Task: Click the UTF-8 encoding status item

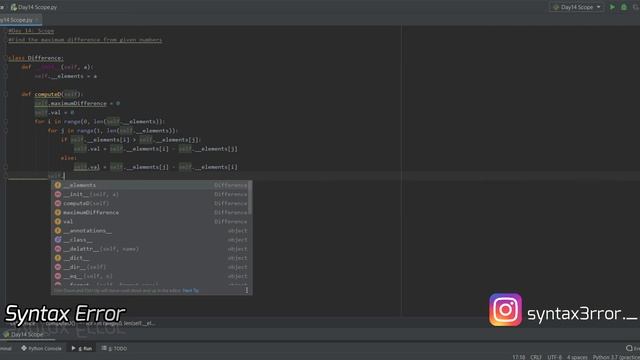Action: coord(555,357)
